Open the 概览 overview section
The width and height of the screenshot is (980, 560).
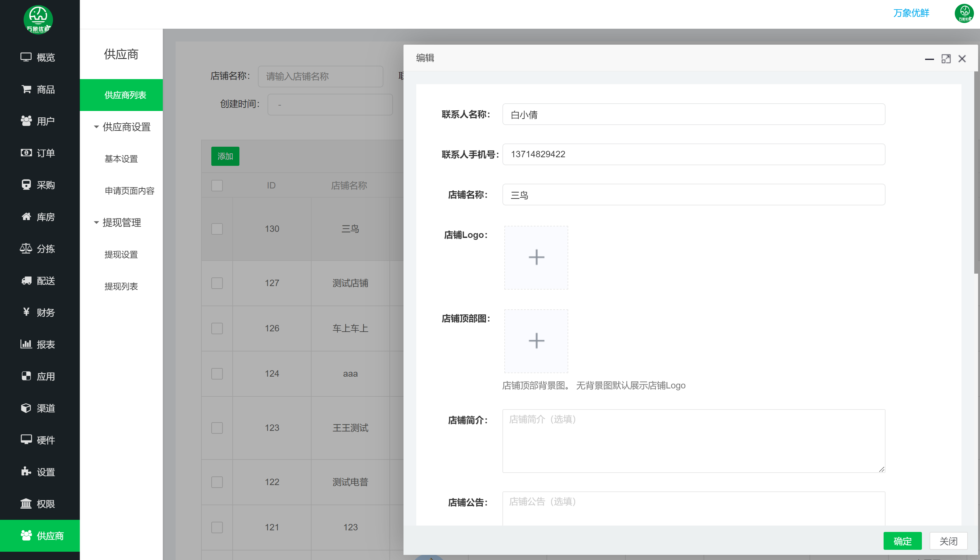tap(39, 57)
